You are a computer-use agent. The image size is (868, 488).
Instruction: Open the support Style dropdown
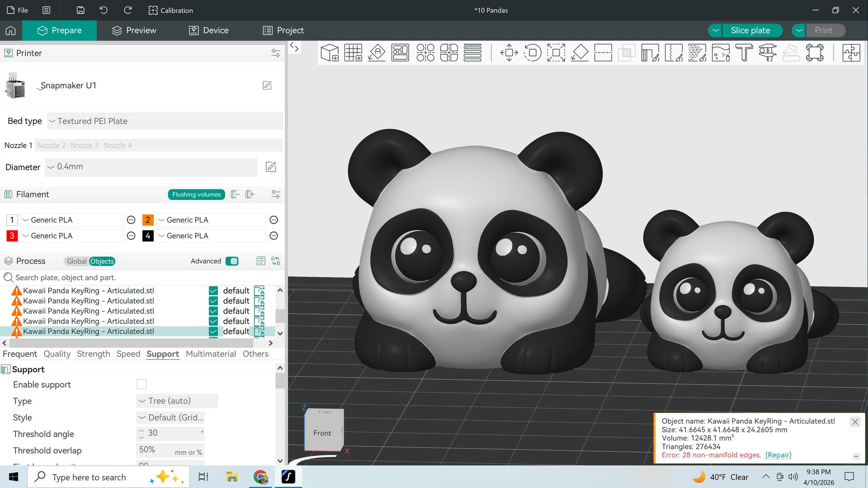point(171,417)
